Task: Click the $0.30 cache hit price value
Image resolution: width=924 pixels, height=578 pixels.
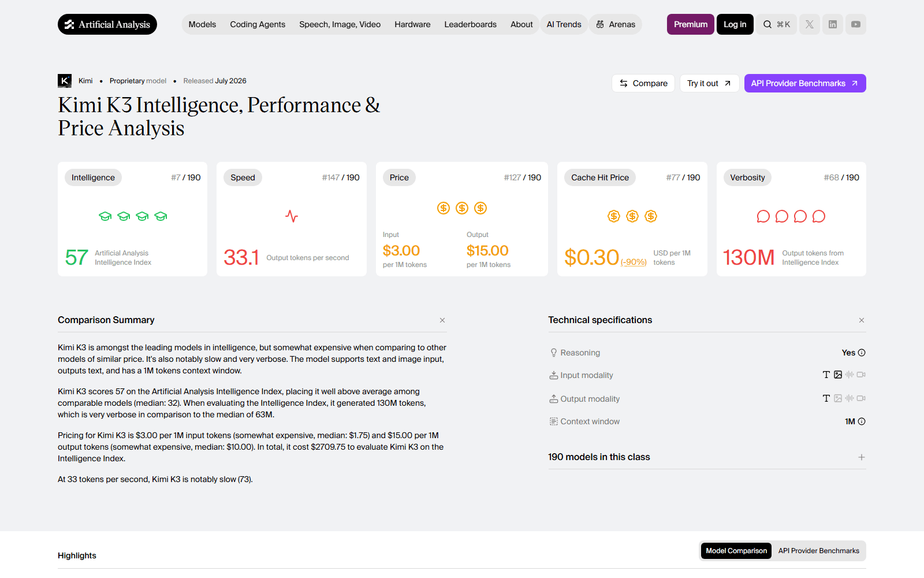Action: click(592, 258)
